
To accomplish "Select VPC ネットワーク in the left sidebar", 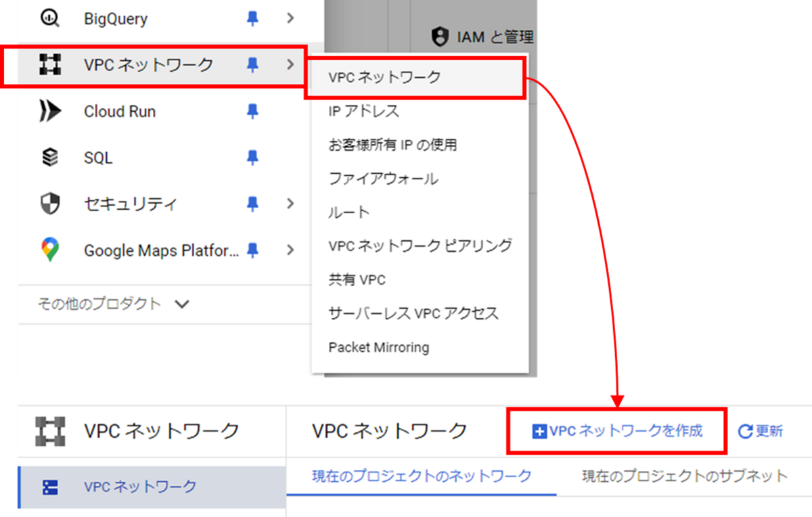I will [152, 487].
